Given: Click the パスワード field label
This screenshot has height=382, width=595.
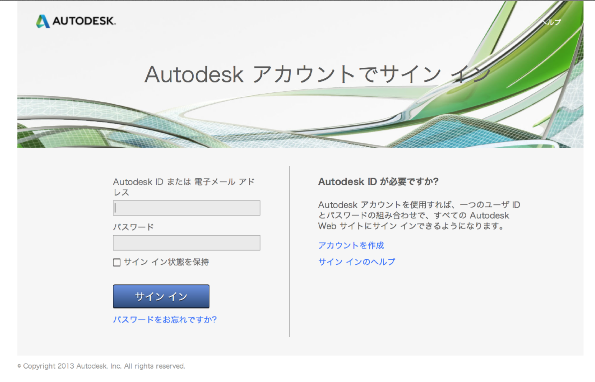Looking at the screenshot, I should [133, 227].
